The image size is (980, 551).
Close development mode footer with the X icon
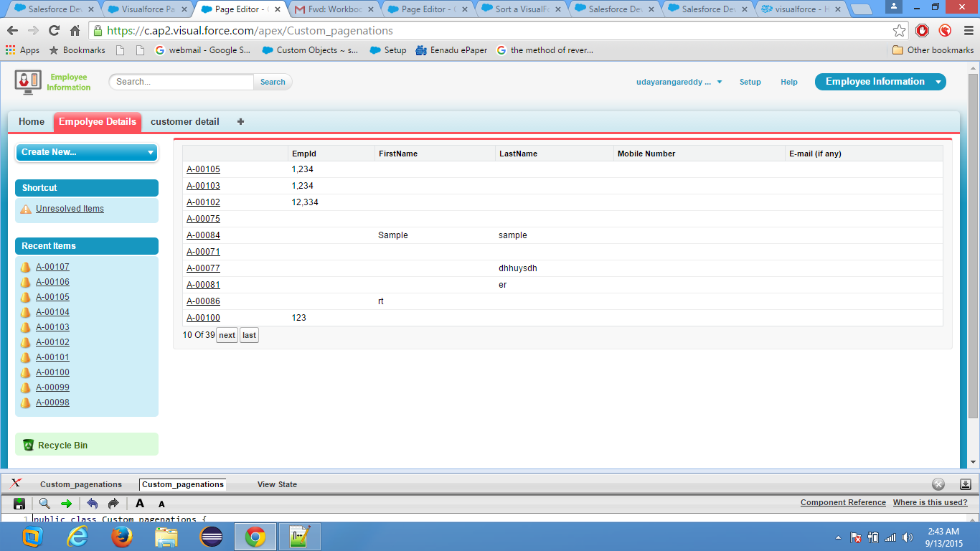[16, 483]
